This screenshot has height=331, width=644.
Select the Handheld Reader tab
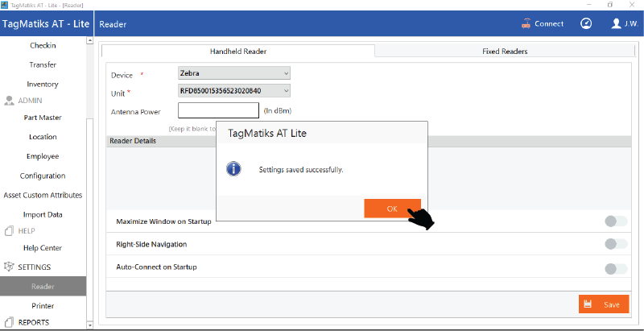pyautogui.click(x=238, y=51)
